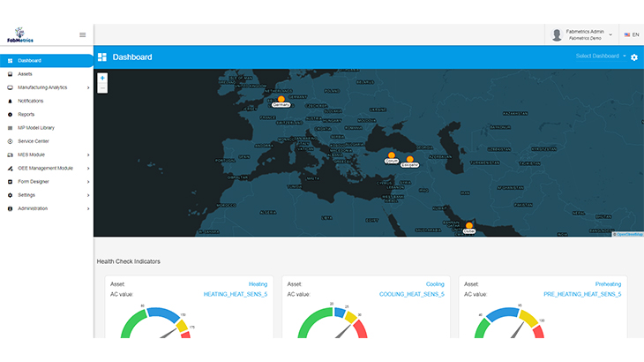Open the Cooling asset link

pos(435,284)
